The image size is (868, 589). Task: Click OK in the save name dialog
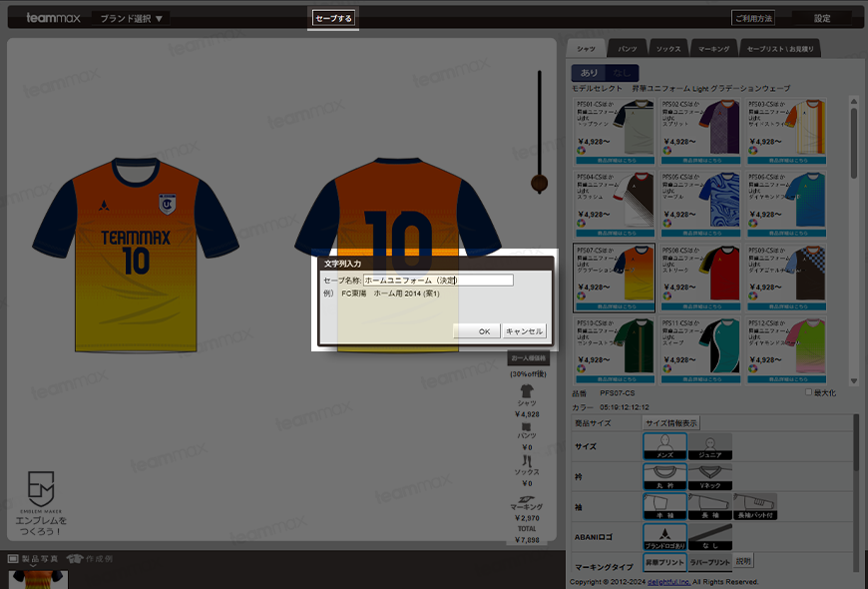[477, 331]
